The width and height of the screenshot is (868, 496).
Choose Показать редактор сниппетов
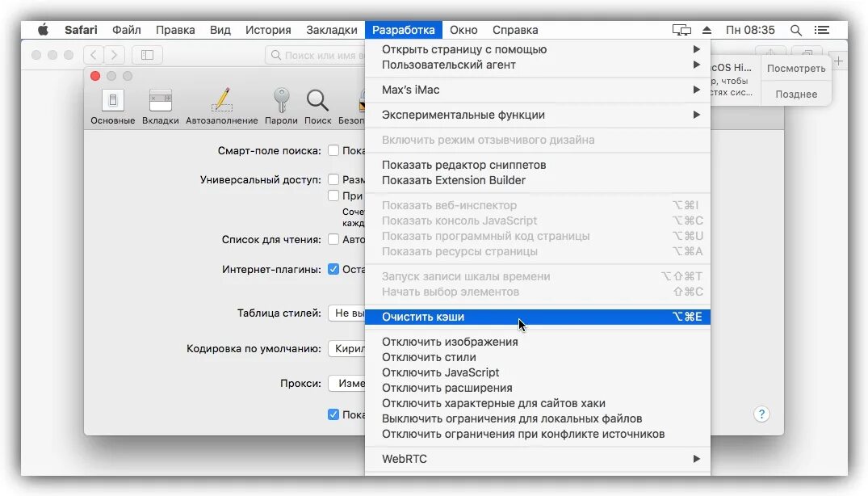pyautogui.click(x=538, y=165)
